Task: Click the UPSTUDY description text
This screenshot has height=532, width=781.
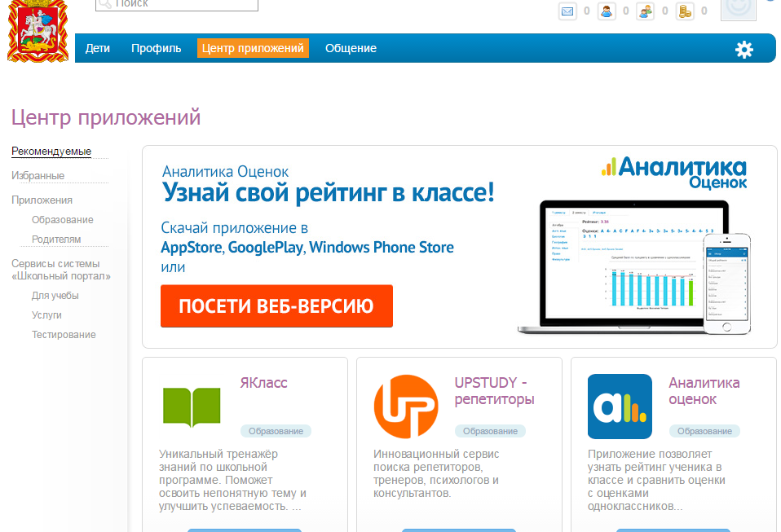Action: click(x=436, y=474)
